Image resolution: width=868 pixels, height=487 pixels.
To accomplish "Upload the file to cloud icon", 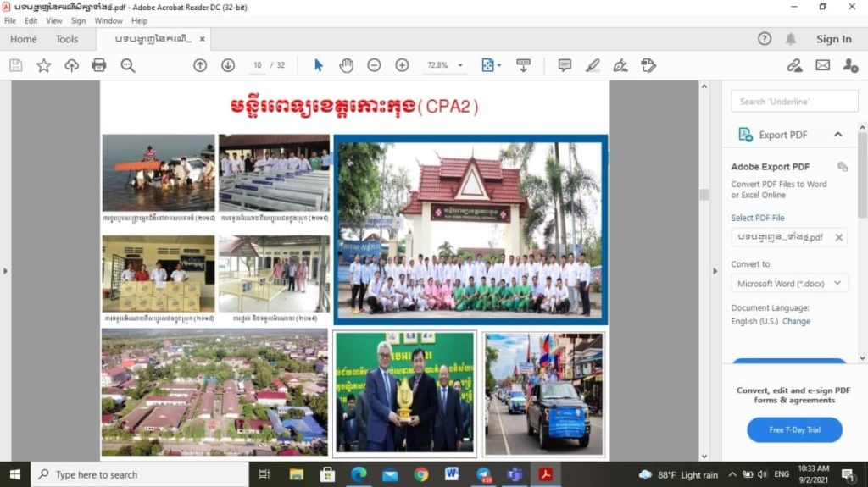I will click(x=71, y=65).
